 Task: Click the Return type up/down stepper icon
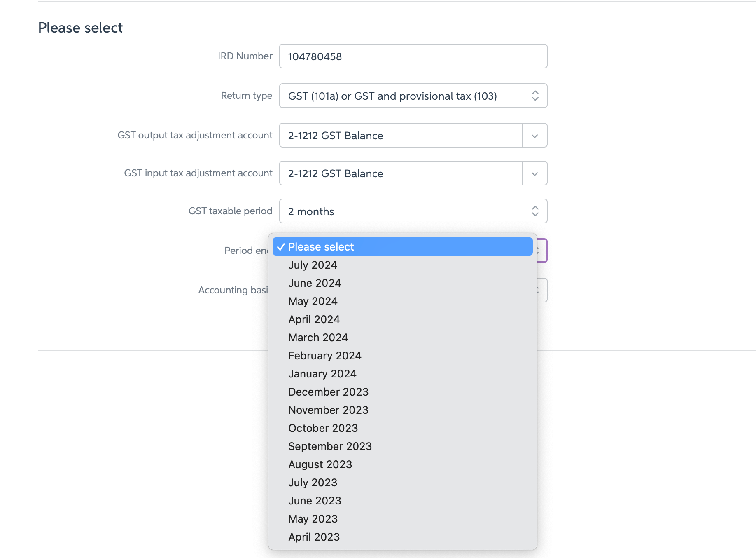(534, 96)
